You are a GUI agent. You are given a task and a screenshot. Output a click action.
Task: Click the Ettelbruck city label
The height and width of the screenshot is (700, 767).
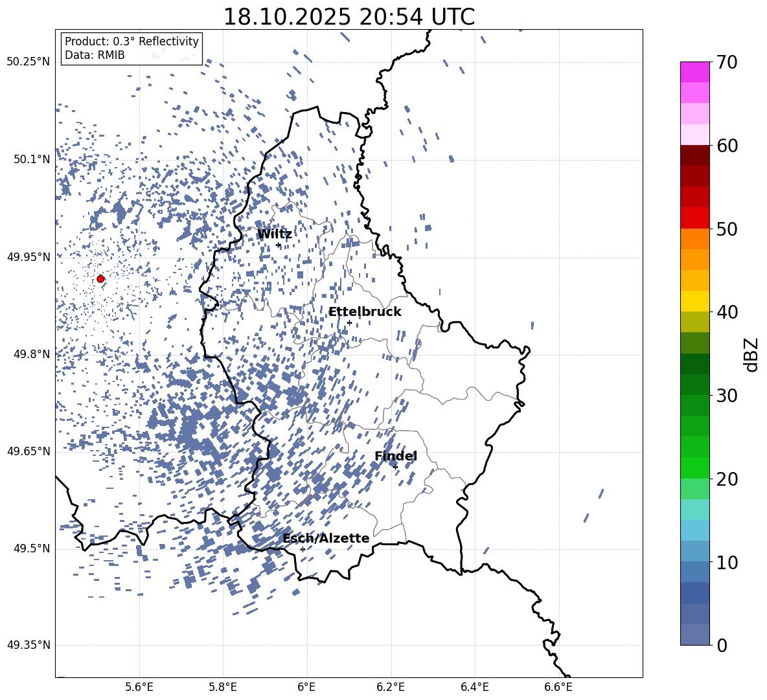coord(365,311)
